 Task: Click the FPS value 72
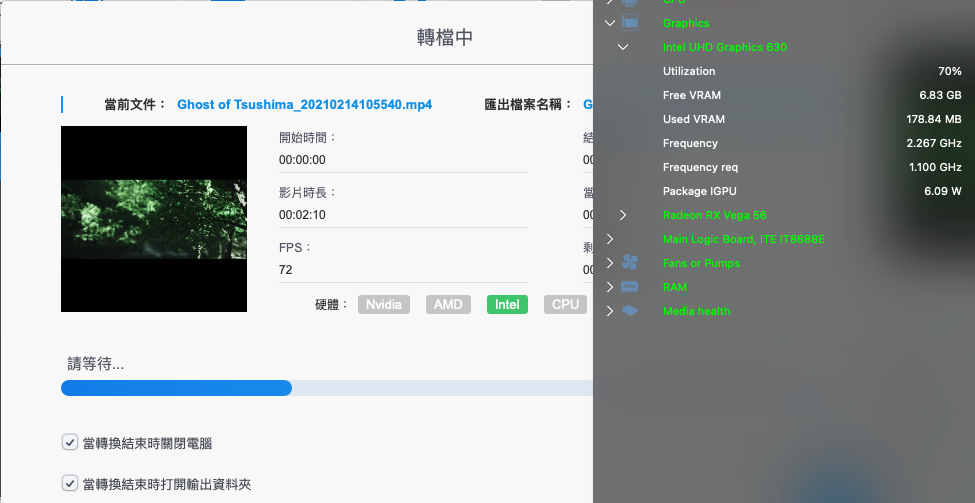pyautogui.click(x=285, y=270)
